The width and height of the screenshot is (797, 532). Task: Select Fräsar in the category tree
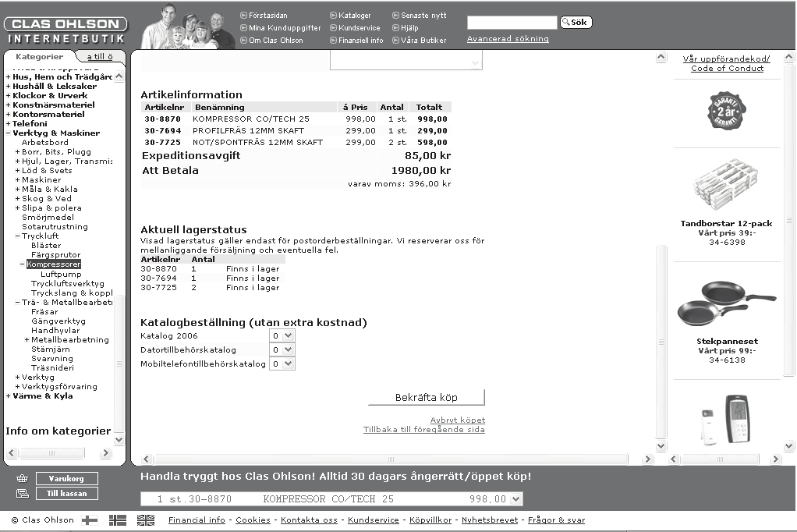[x=44, y=312]
